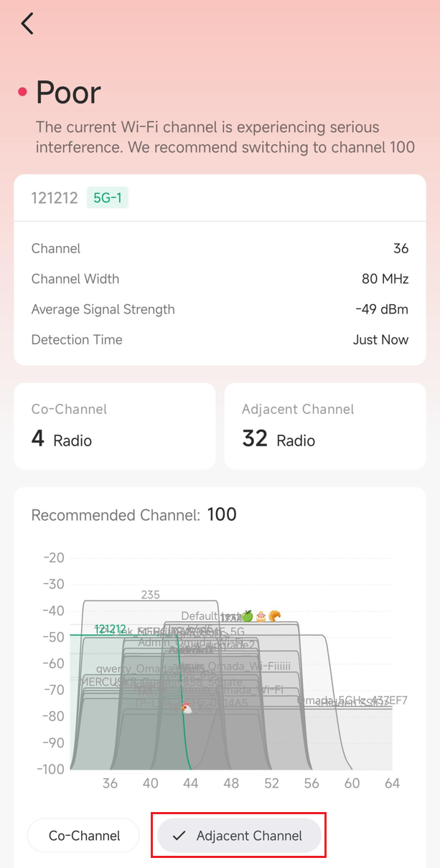Tap the Detection Time row

[220, 340]
